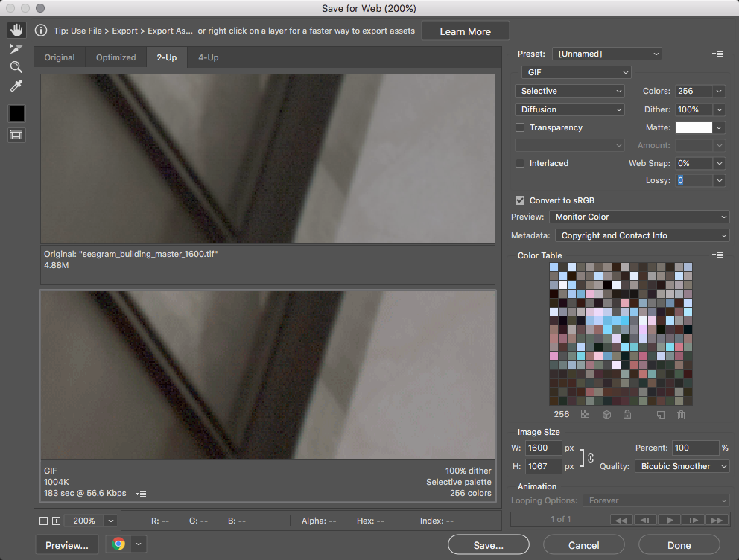This screenshot has width=739, height=560.
Task: Select the Slice Select tool
Action: click(16, 48)
